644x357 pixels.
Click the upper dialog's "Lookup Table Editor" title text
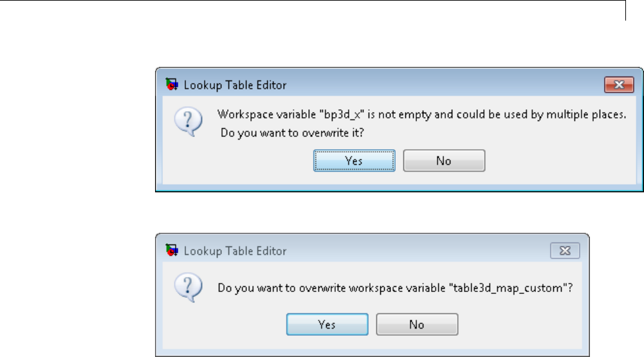(235, 84)
